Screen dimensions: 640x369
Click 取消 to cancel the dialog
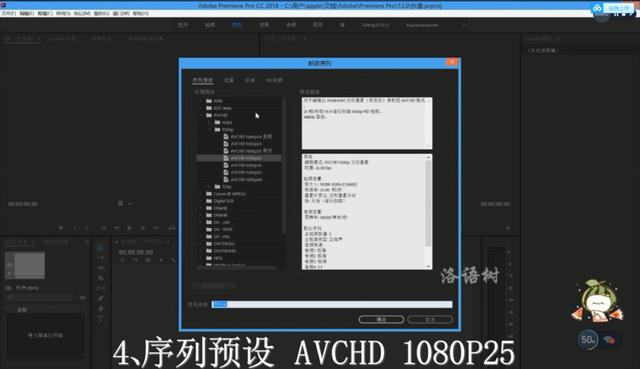[x=430, y=320]
